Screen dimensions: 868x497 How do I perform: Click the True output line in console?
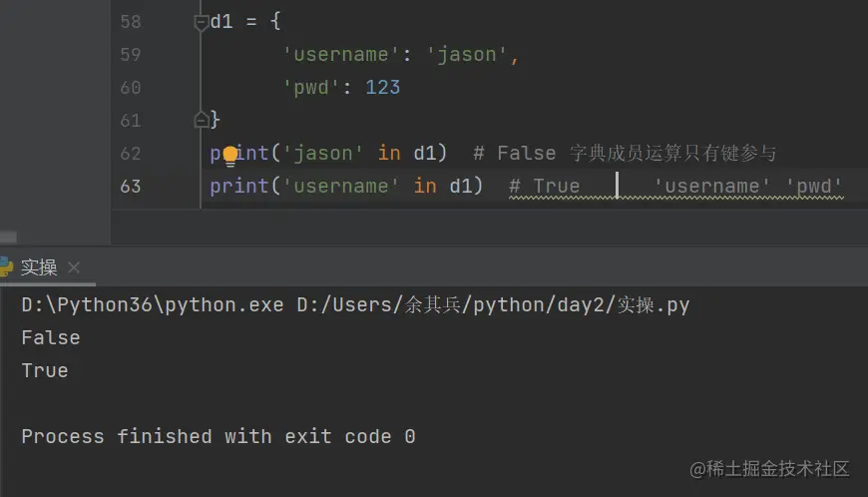(45, 371)
